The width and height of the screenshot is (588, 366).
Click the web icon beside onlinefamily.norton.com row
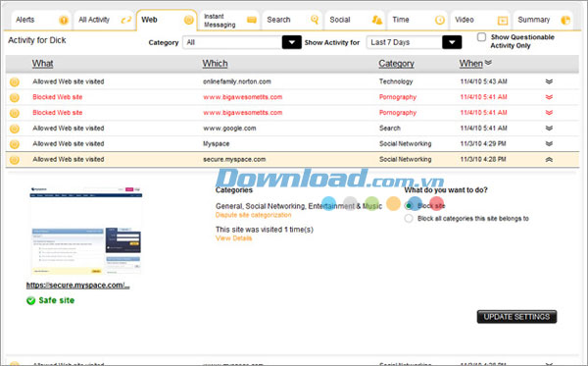tap(15, 81)
